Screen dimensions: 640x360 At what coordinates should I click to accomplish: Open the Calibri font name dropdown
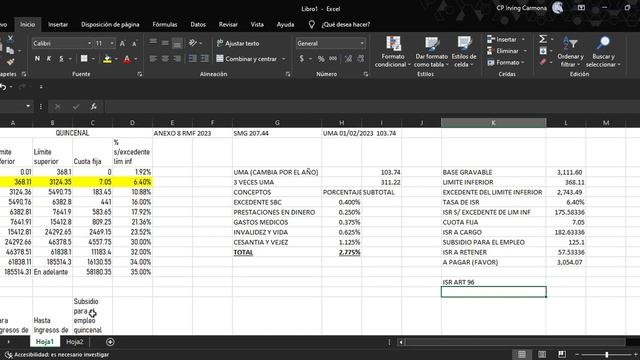(89, 43)
